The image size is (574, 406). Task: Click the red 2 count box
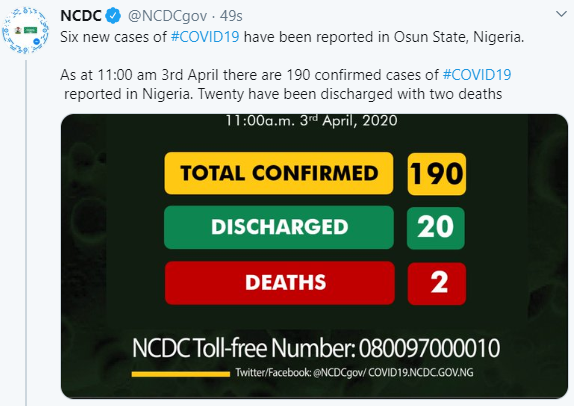pos(437,284)
